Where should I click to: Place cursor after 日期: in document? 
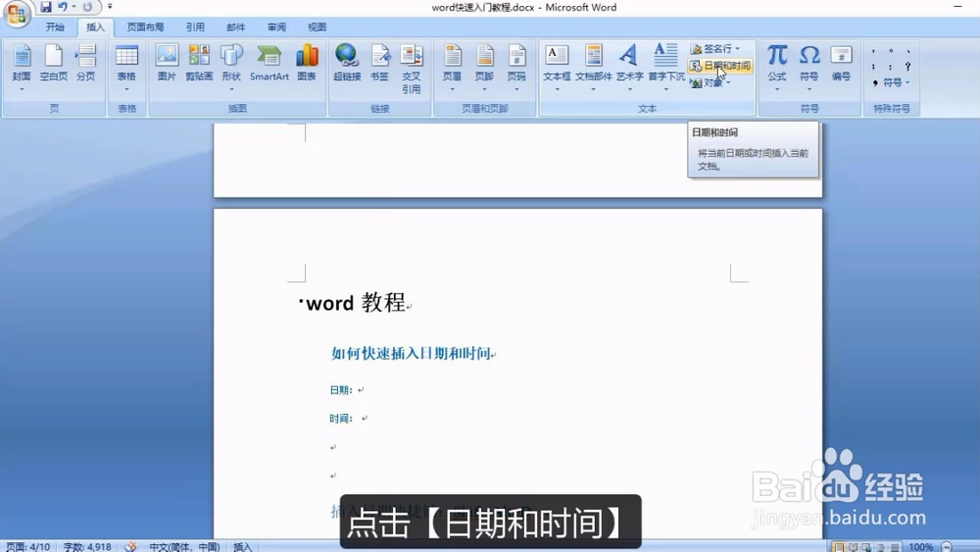click(x=357, y=390)
